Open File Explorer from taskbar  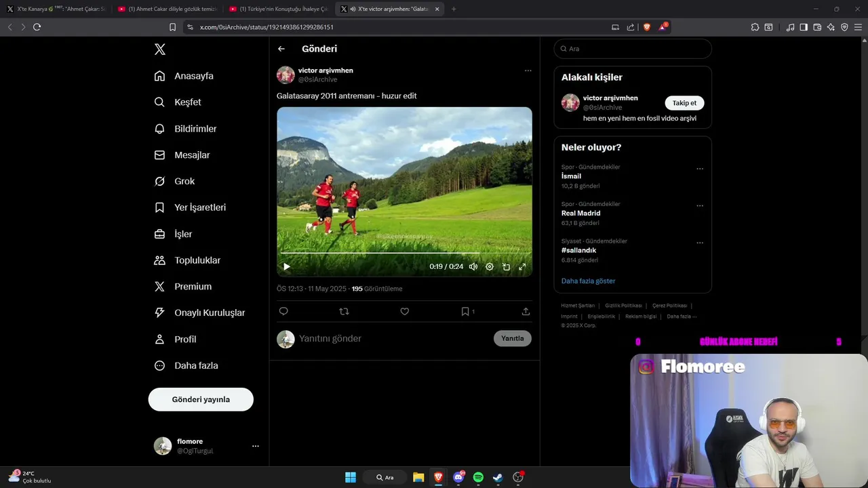pos(418,477)
